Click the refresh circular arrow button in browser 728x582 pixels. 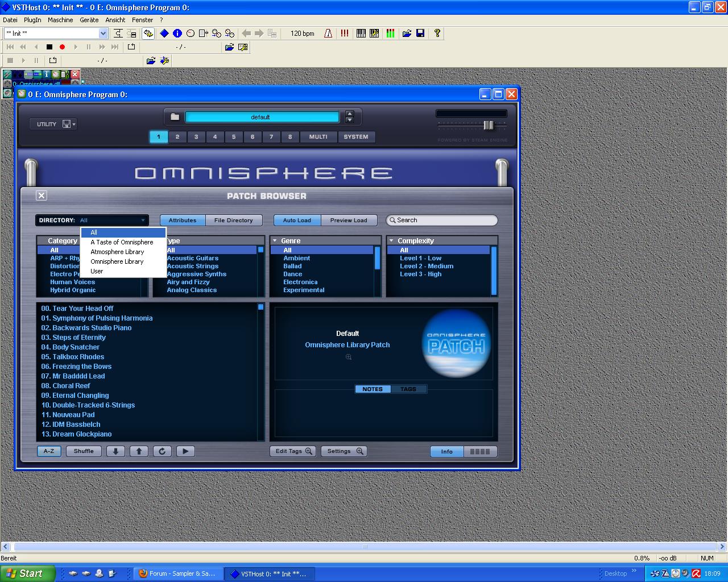(x=162, y=451)
